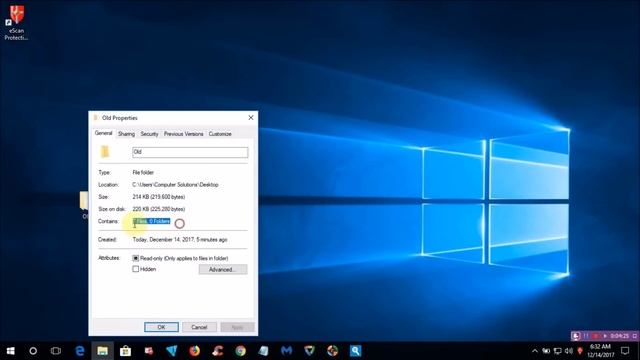Viewport: 640px width, 360px height.
Task: Open the battery icon in system tray
Action: click(x=546, y=351)
